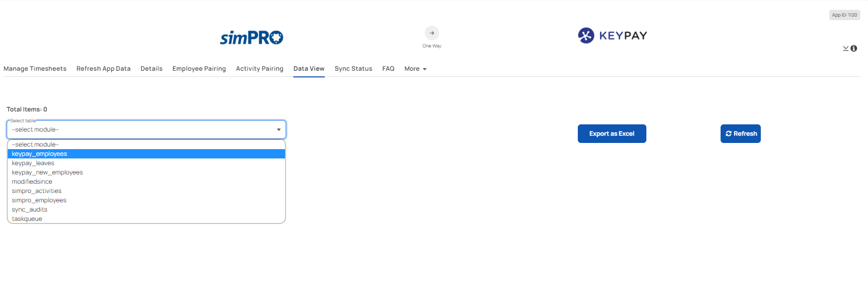Open the Activity Pairing tab
This screenshot has width=868, height=305.
point(260,69)
